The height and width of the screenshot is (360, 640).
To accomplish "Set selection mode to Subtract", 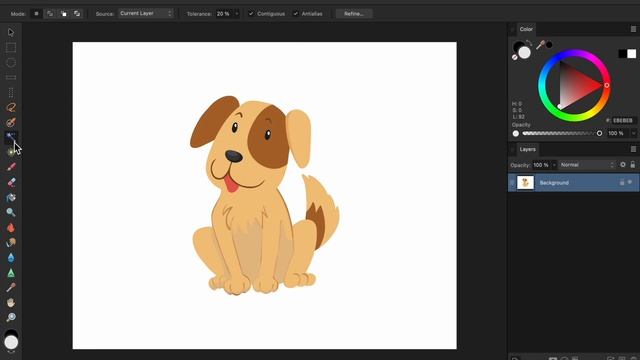I will [64, 13].
